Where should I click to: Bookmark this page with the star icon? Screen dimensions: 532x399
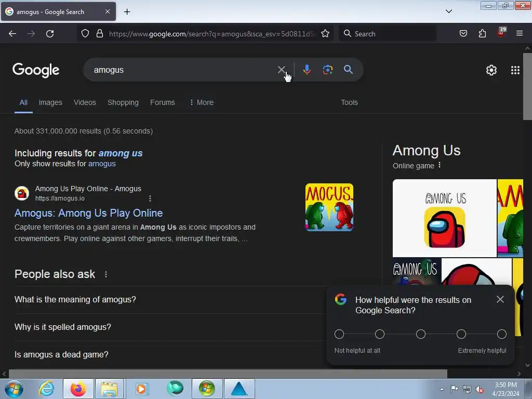[x=325, y=34]
